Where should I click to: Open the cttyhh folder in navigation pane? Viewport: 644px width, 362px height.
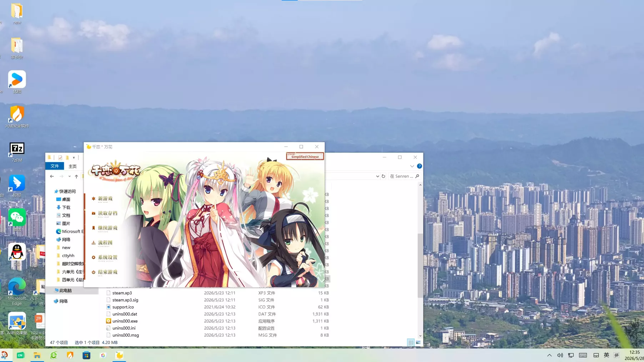(x=65, y=256)
